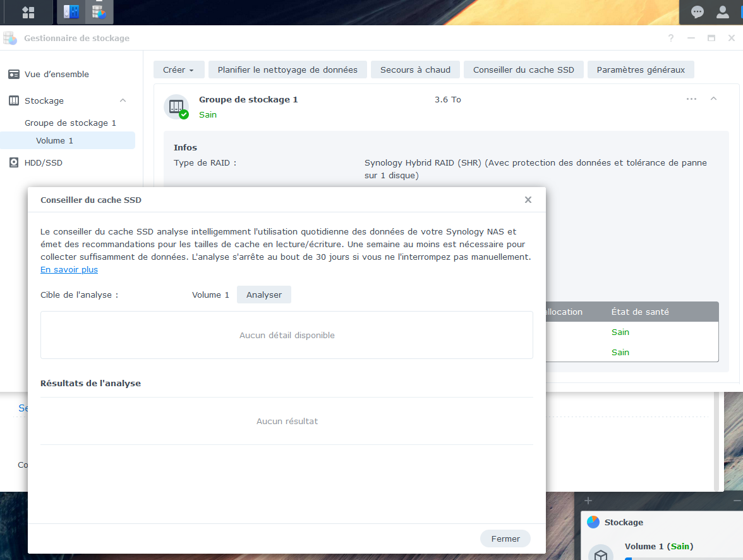Click the Analyser button
Viewport: 743px width, 560px height.
click(x=263, y=295)
